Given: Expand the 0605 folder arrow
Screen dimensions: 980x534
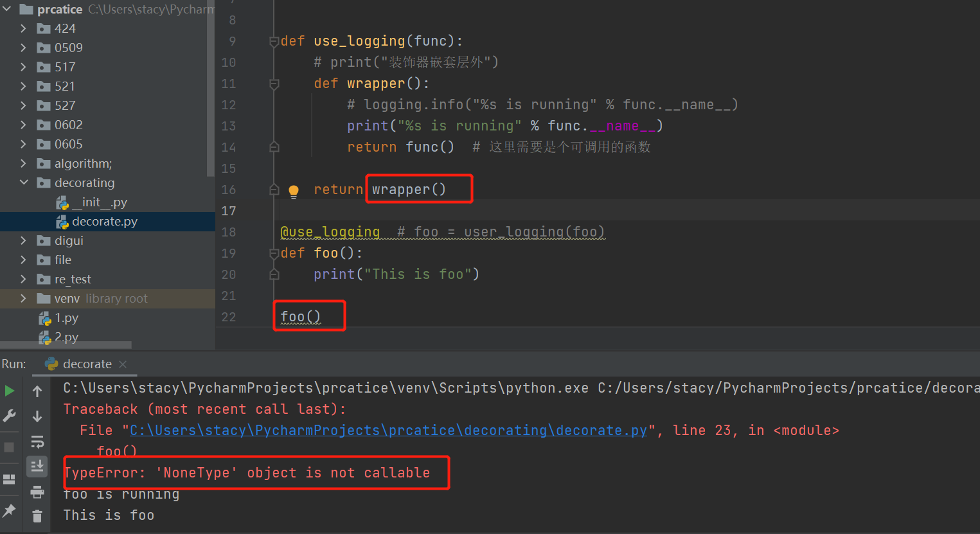Looking at the screenshot, I should 23,144.
